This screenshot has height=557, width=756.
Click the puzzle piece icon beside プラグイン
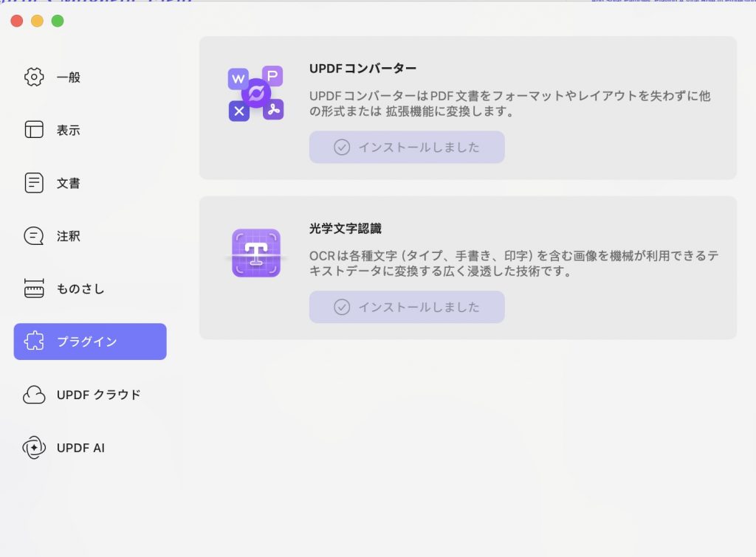click(34, 341)
